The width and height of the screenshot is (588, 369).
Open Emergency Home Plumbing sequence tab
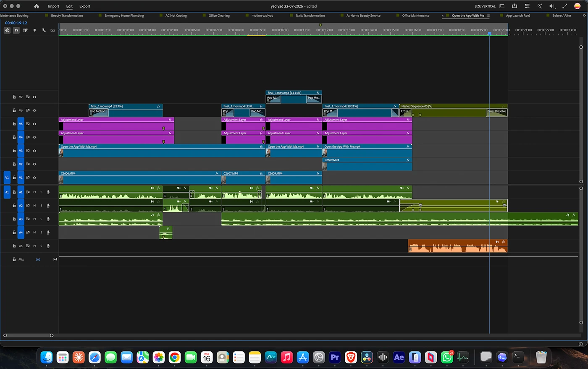[x=124, y=16]
